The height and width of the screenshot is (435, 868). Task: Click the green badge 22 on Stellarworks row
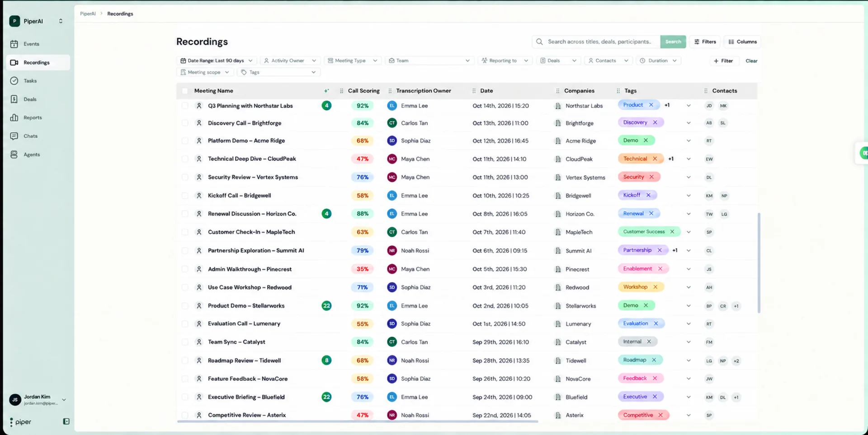click(326, 306)
